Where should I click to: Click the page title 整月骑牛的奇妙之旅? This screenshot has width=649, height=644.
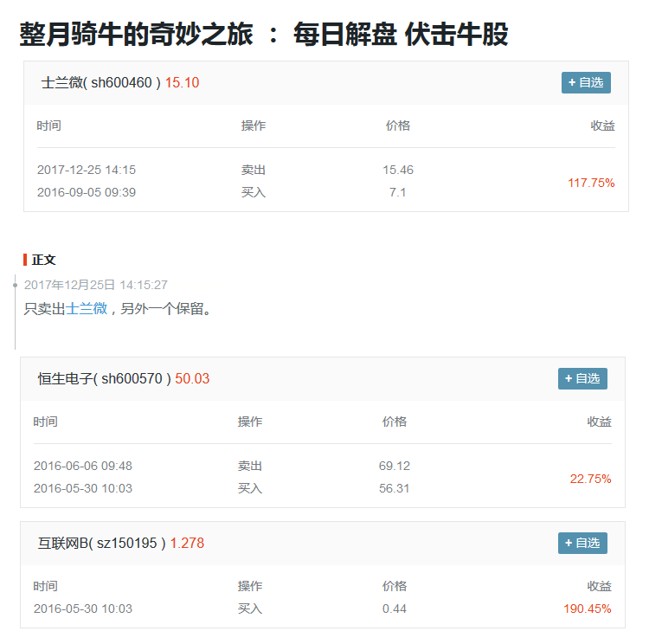(137, 35)
